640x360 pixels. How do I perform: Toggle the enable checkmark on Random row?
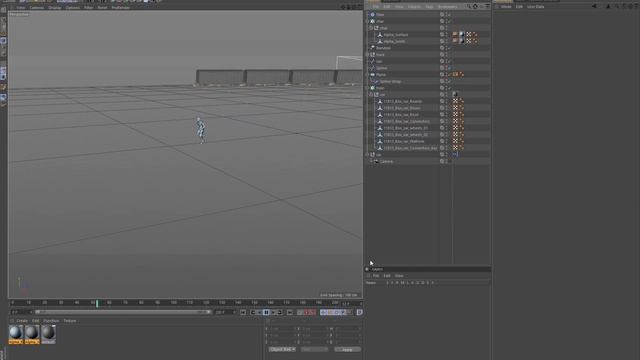[449, 48]
